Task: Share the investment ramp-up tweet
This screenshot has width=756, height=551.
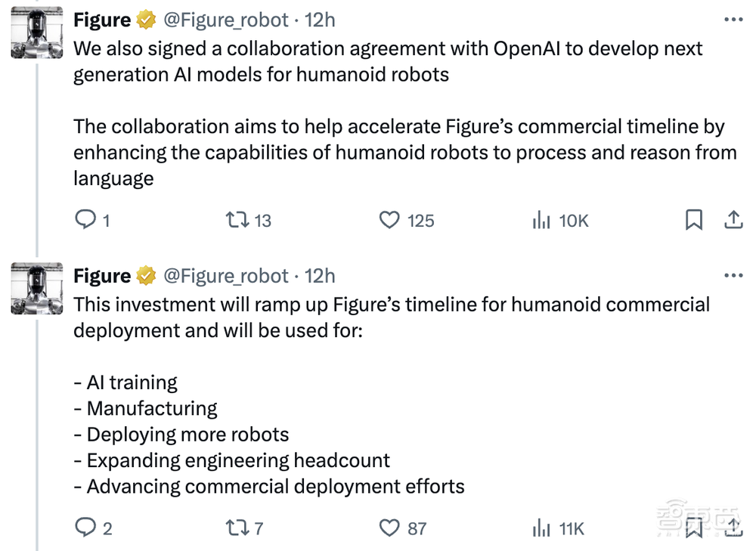Action: tap(733, 528)
